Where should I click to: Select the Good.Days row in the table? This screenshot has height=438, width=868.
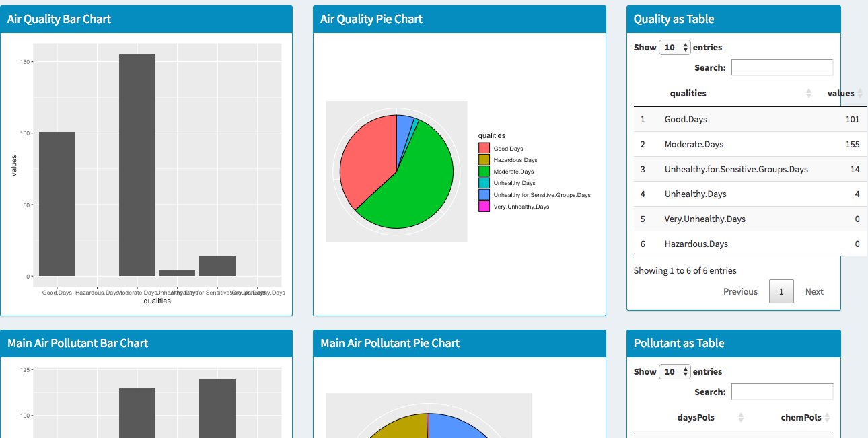tap(750, 119)
